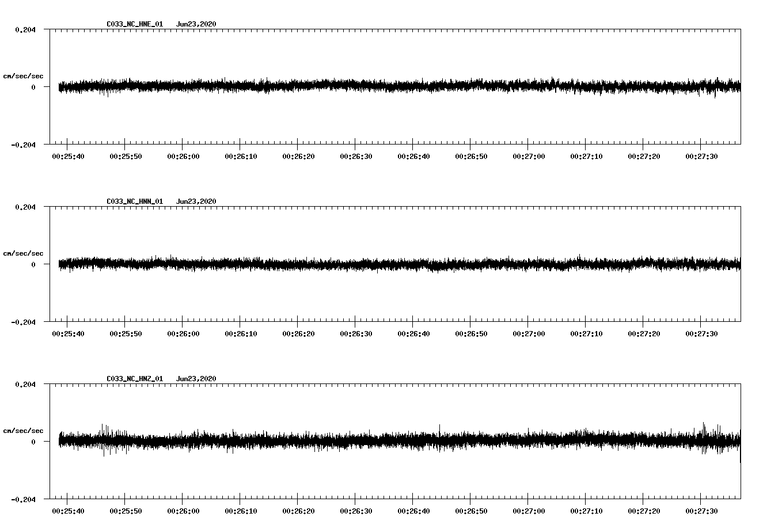Screen dimensions: 782x532
Task: Click the HNE waveform trace near 00:26:30
Action: (x=356, y=86)
